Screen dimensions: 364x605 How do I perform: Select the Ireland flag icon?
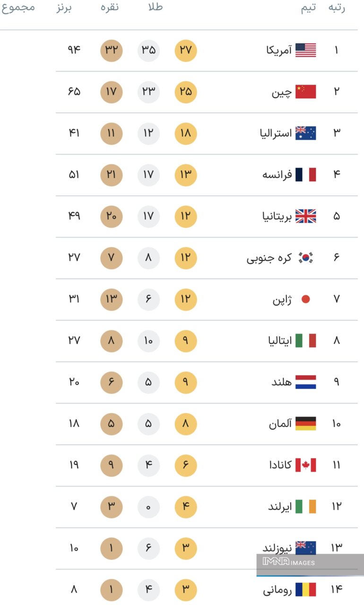(305, 507)
